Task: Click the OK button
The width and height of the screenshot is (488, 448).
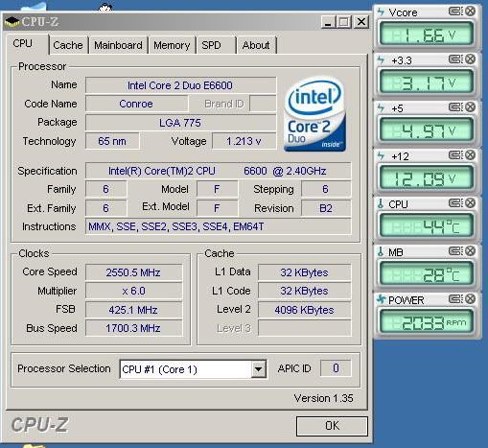Action: tap(332, 426)
